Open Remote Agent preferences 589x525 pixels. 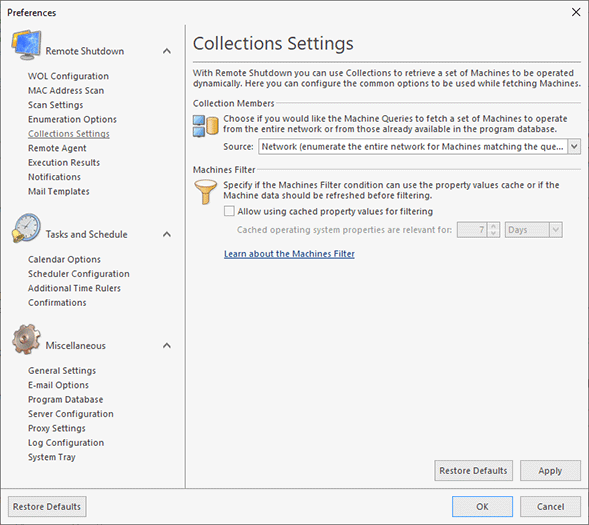point(57,148)
